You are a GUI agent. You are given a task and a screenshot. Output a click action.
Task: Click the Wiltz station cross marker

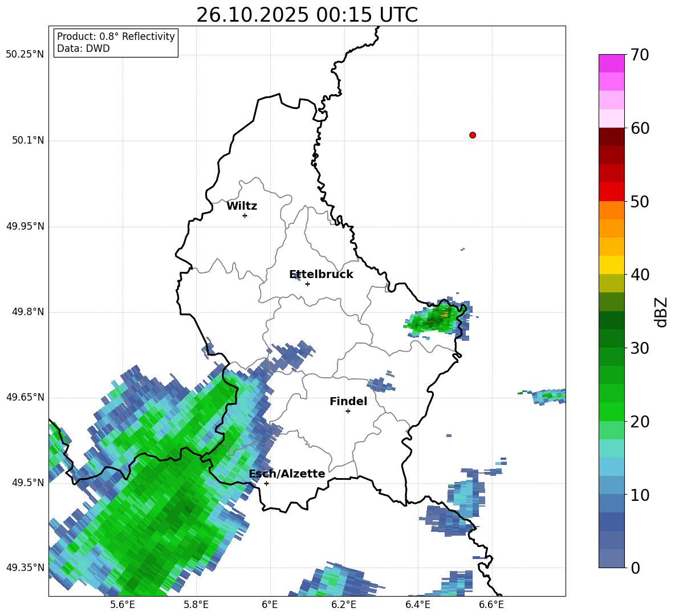coord(245,215)
